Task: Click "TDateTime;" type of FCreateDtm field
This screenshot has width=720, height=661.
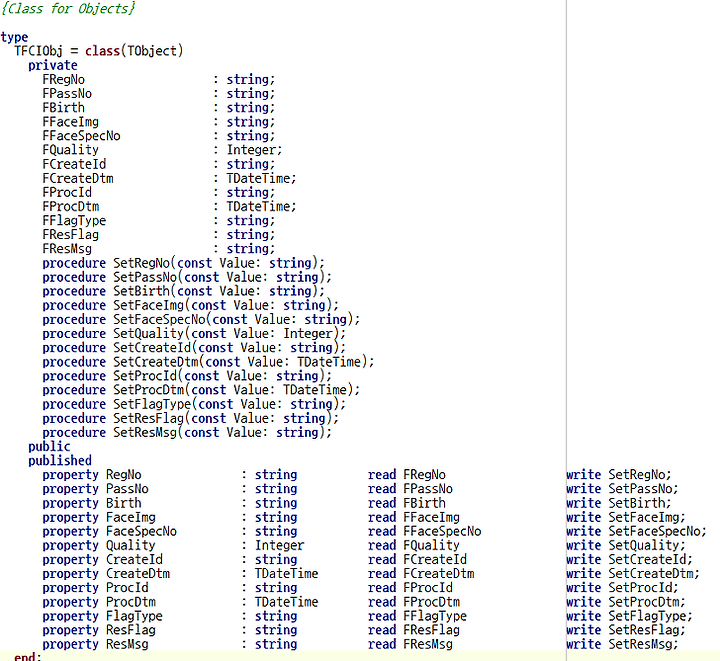Action: coord(261,179)
